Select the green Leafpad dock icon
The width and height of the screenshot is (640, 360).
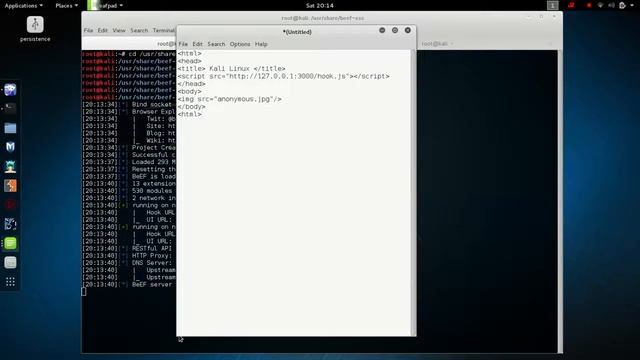coord(10,243)
